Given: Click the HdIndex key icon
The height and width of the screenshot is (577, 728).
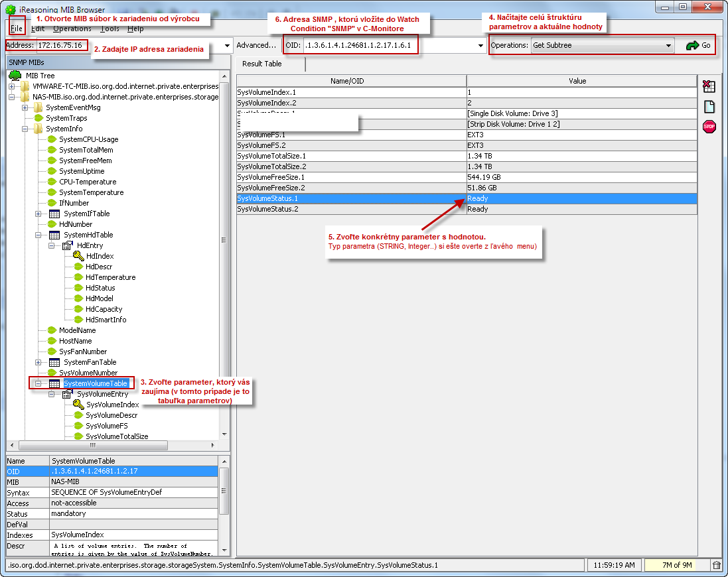Looking at the screenshot, I should [x=78, y=255].
